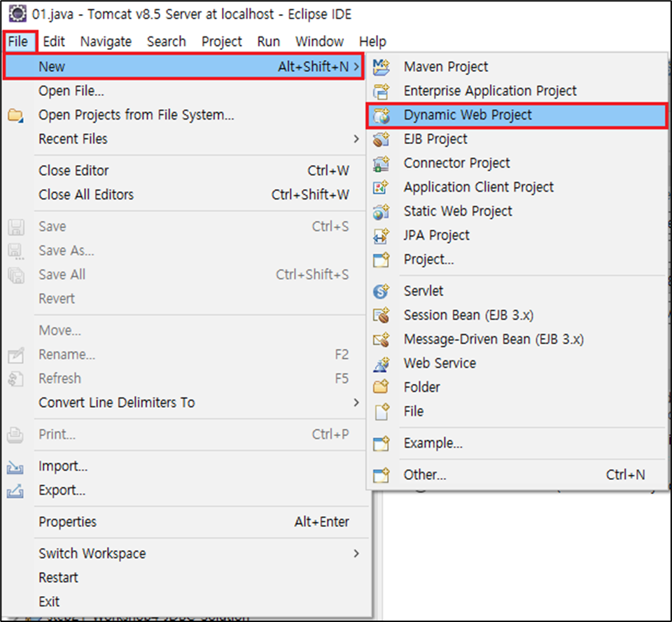Image resolution: width=672 pixels, height=622 pixels.
Task: Click the new Folder icon
Action: [381, 387]
